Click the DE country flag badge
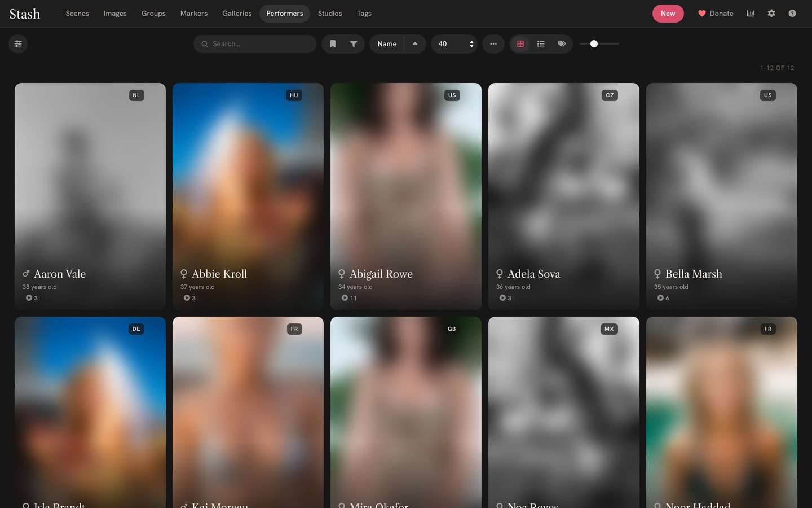The image size is (812, 508). click(x=136, y=329)
